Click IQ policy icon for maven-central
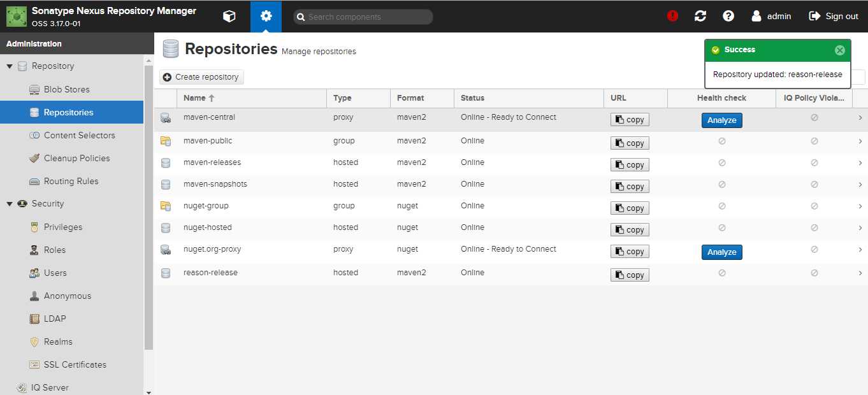This screenshot has height=395, width=868. 814,118
